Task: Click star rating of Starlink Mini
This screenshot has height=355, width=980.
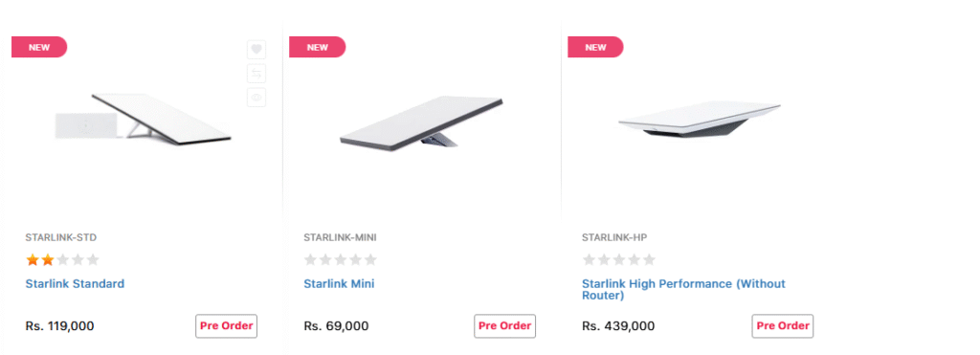Action: 341,259
